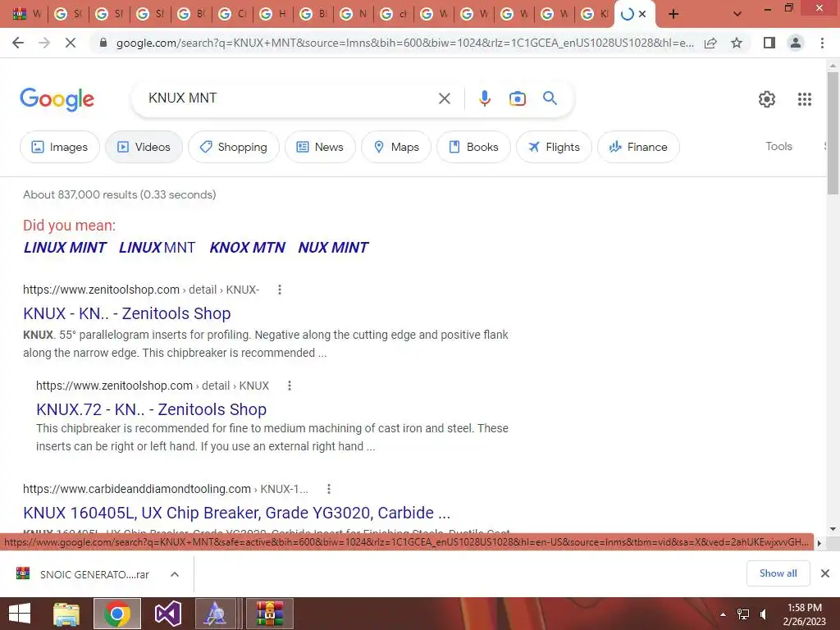Open KNUX.72 Zenitools Shop result
Screen dimensions: 840x630
pos(151,409)
